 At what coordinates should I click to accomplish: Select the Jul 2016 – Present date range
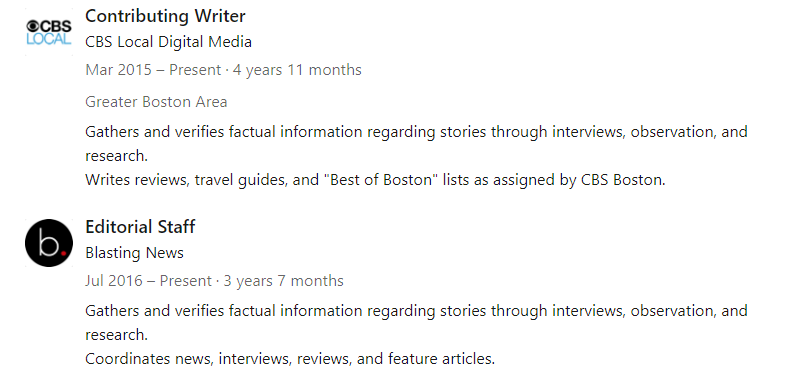coord(149,280)
